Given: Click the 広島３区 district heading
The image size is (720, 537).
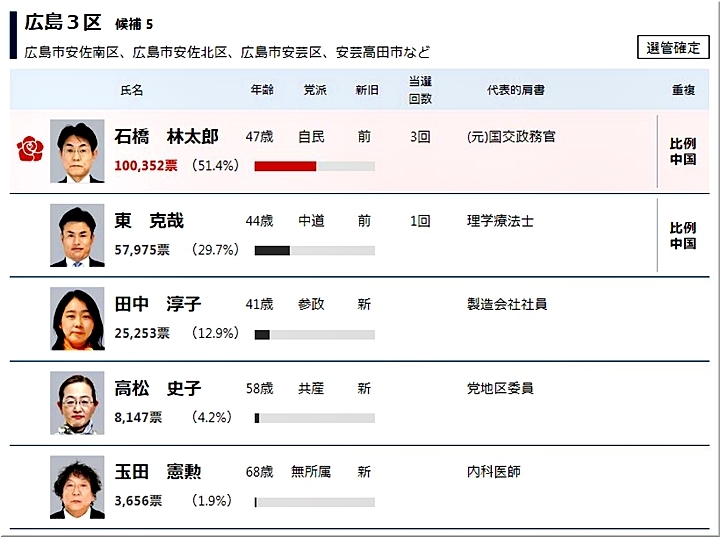Looking at the screenshot, I should point(60,23).
